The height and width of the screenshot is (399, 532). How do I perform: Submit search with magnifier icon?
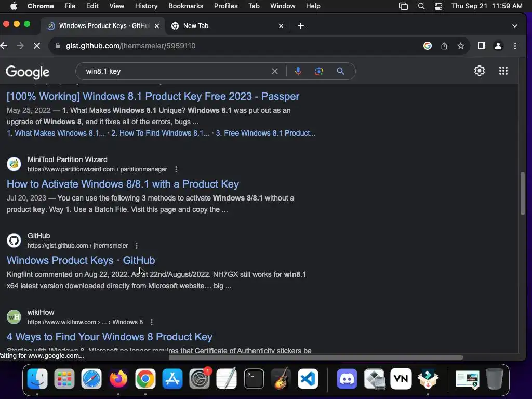[x=340, y=71]
